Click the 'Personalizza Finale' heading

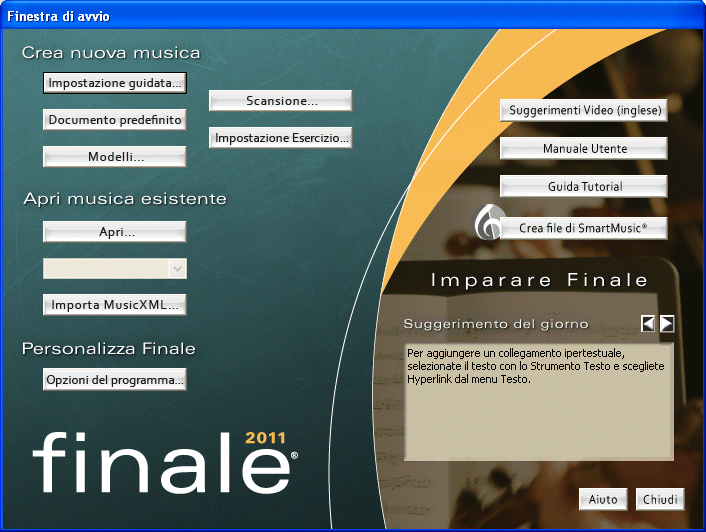point(109,348)
